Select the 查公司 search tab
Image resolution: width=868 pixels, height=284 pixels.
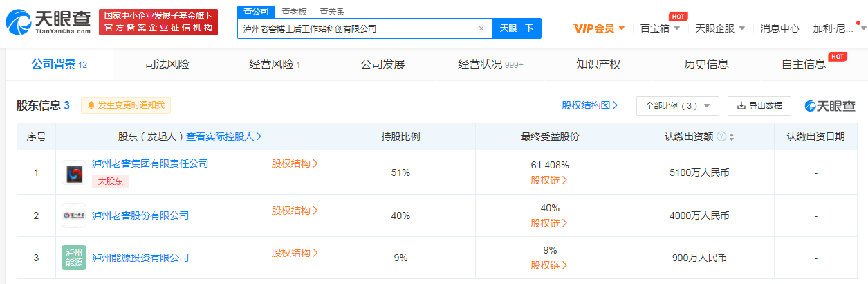[x=256, y=11]
